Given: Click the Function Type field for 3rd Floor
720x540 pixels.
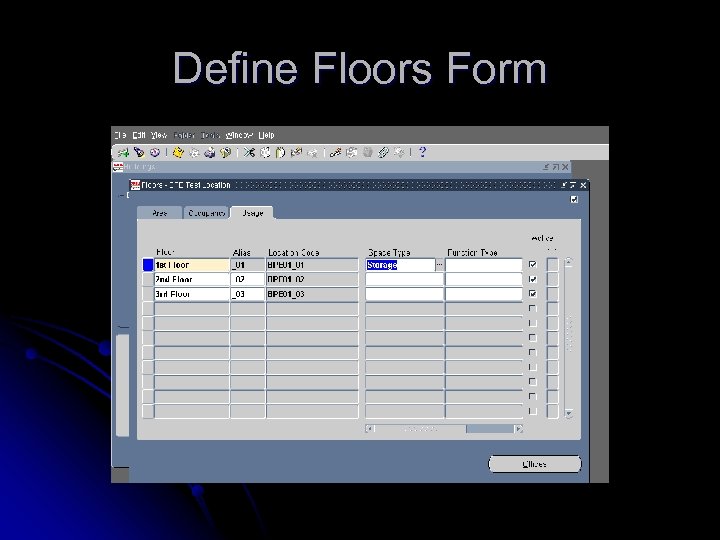Looking at the screenshot, I should 484,294.
